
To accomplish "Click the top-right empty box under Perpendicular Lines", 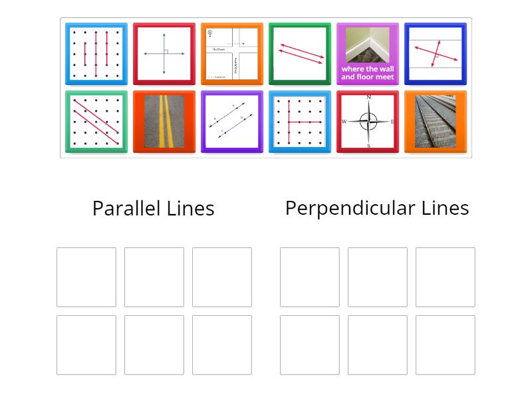I will pos(446,277).
